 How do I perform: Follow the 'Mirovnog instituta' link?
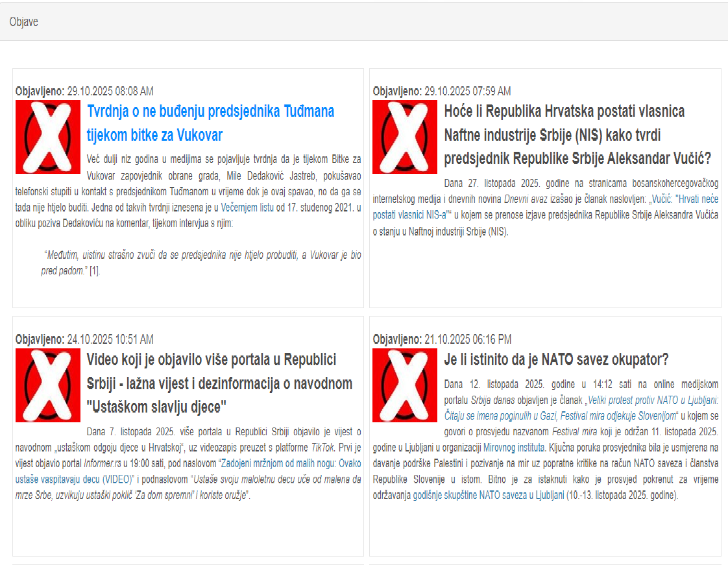[513, 448]
